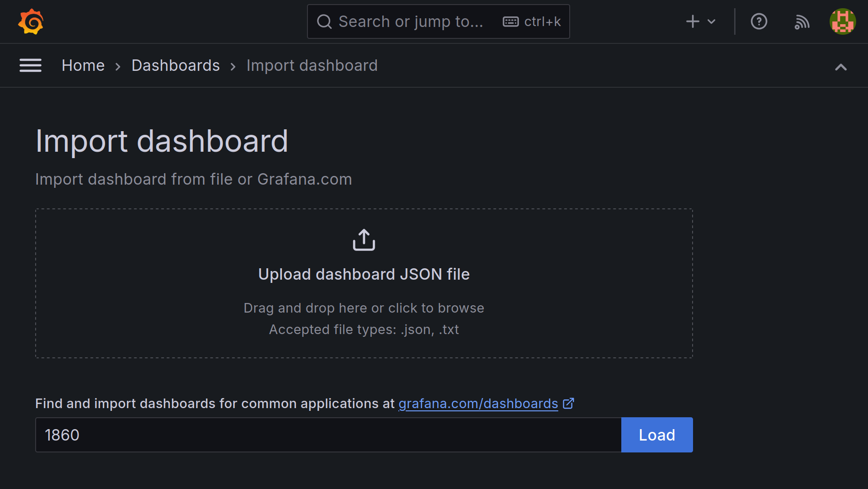The width and height of the screenshot is (868, 489).
Task: Click the plus icon to create new content
Action: coord(693,21)
